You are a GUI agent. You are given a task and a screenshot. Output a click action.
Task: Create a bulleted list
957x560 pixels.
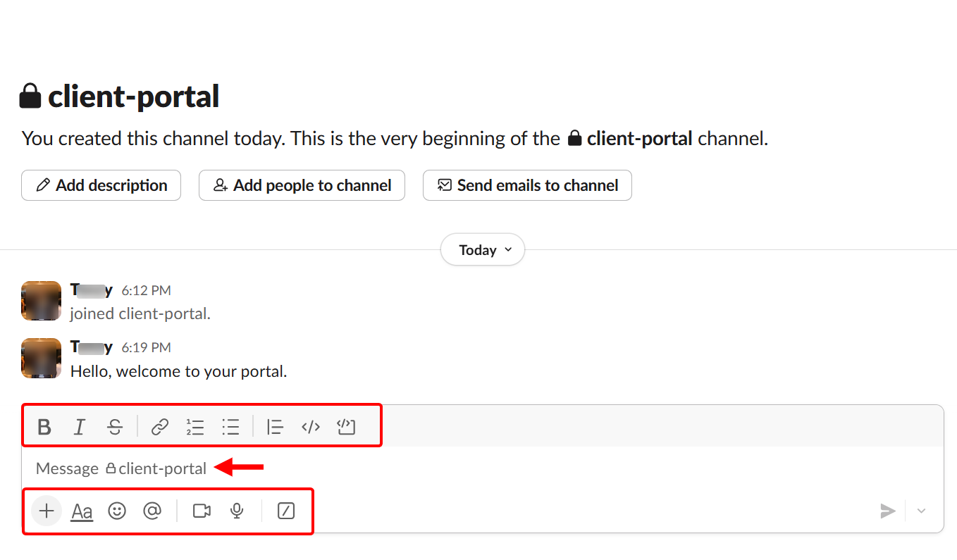(231, 426)
